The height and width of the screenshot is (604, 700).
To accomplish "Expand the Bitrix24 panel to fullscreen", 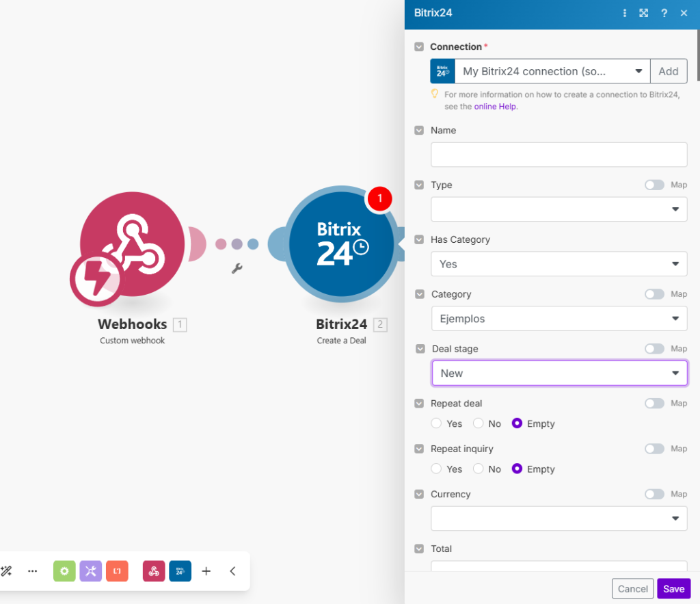I will click(x=643, y=13).
